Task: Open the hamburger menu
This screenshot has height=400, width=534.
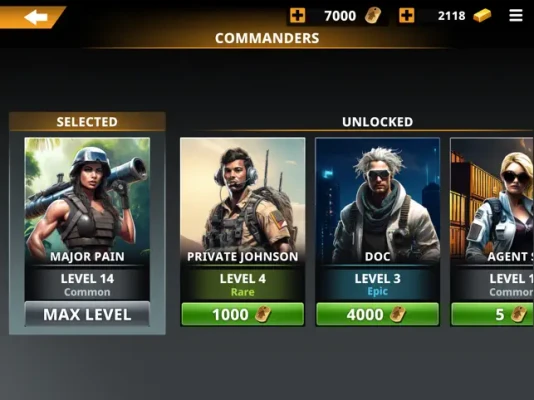Action: [516, 16]
